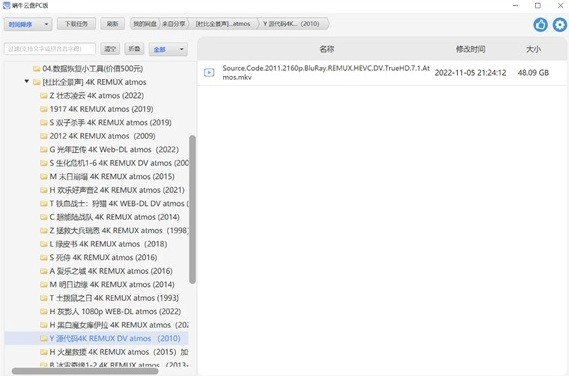The width and height of the screenshot is (569, 376).
Task: Click folder icon of [杜比全景声] 4K REMUX atmos
Action: click(x=36, y=82)
